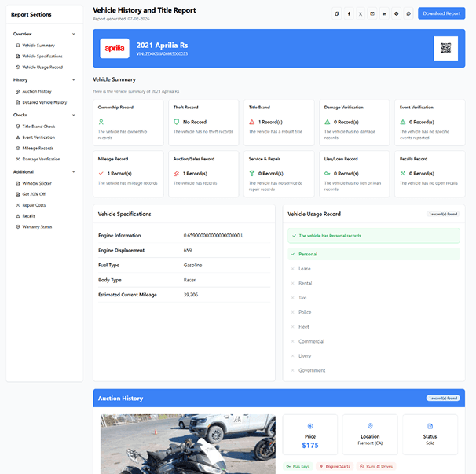476x474 pixels.
Task: Collapse the Checks section chevron
Action: point(74,115)
